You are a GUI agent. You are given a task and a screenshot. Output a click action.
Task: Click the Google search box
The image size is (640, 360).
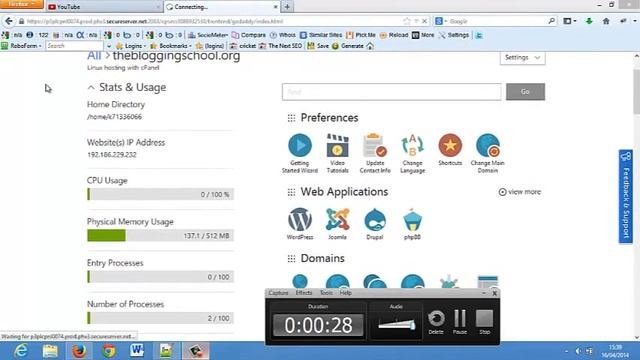click(x=495, y=21)
